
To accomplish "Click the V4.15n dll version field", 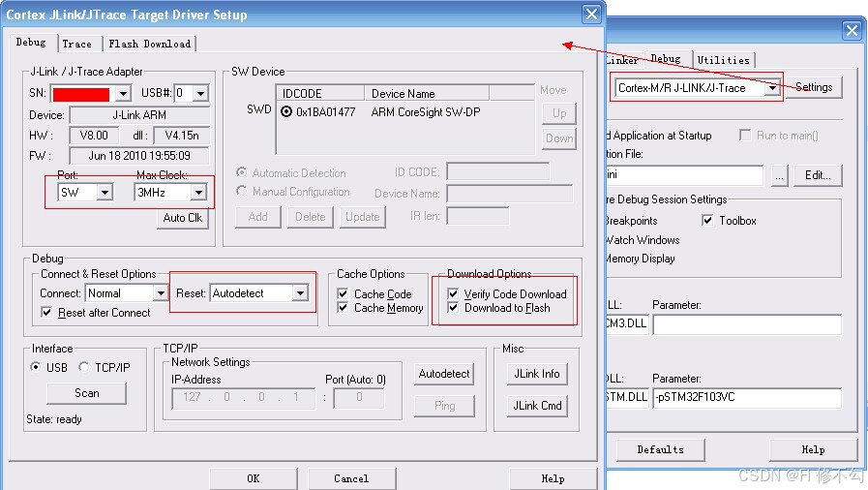I will (182, 136).
